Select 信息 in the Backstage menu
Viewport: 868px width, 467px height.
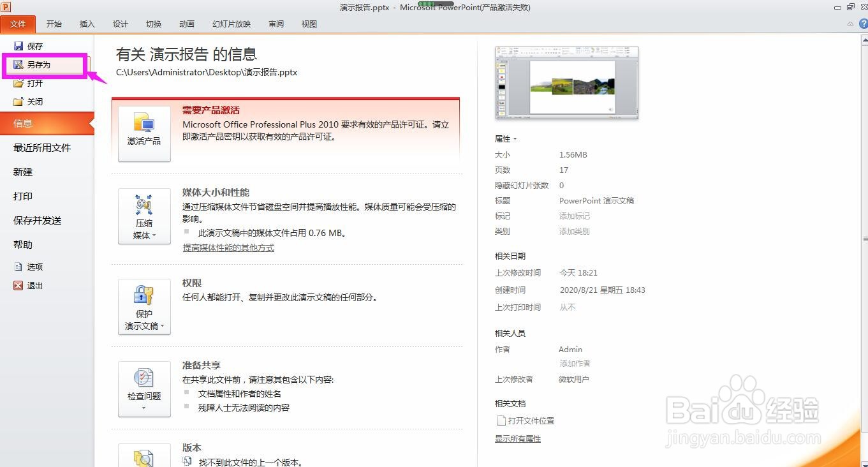[x=47, y=124]
